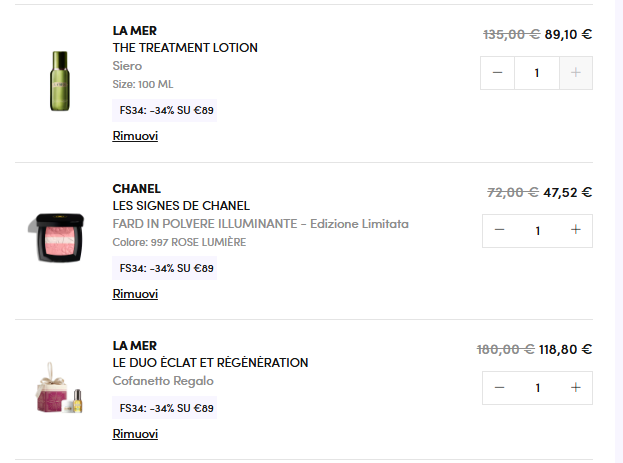Increase quantity of Les Signes de Chanel
This screenshot has width=623, height=463.
coord(576,230)
